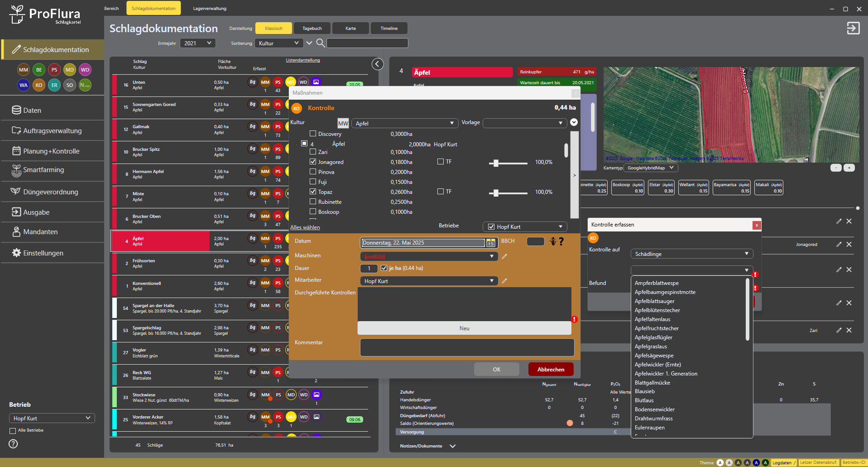Open the Kartentyp GoogleHybridMap dropdown
Screen dimensions: 868x467
(650, 168)
